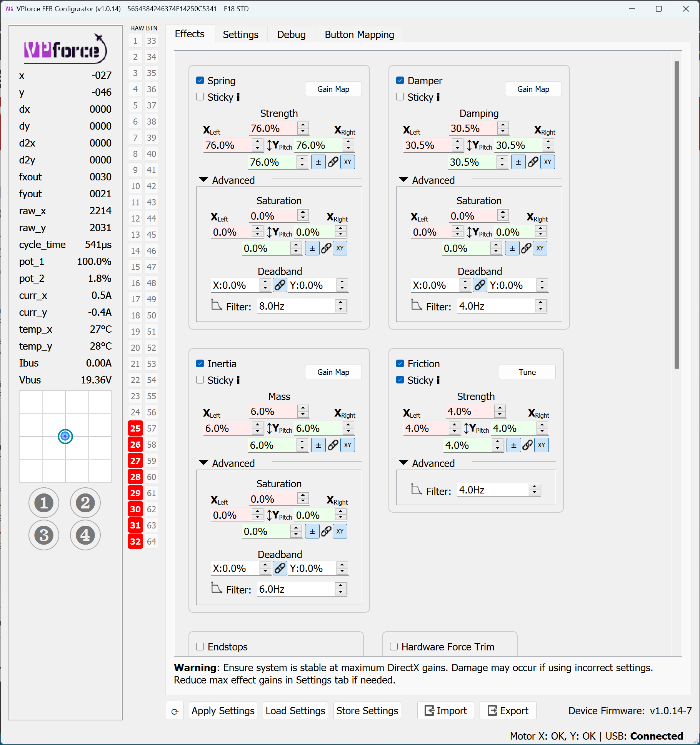Collapse the Friction Advanced section

pos(404,463)
